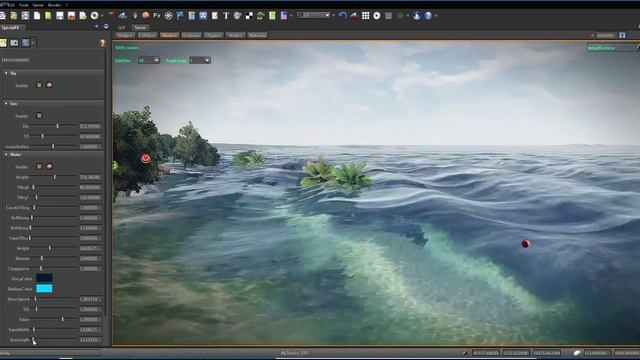Image resolution: width=640 pixels, height=360 pixels.
Task: Click the round icon beside Water enable
Action: [x=49, y=167]
